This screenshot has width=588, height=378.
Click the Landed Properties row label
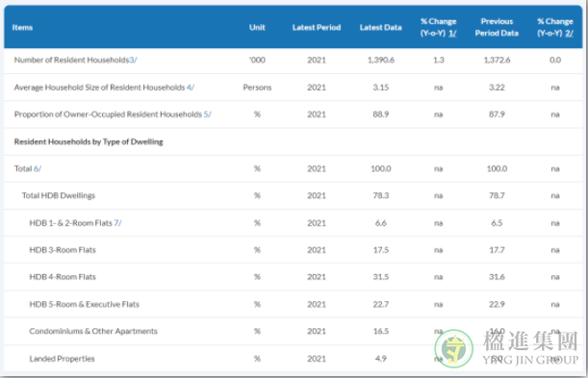[x=62, y=359]
